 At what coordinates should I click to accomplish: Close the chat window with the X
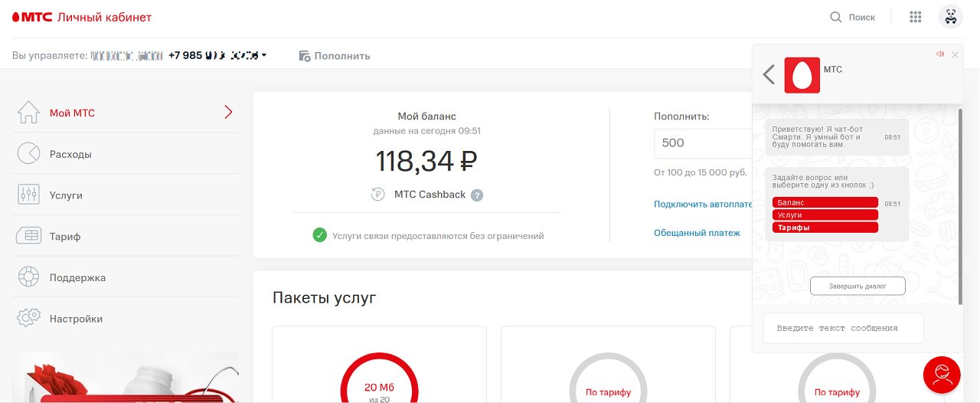955,55
